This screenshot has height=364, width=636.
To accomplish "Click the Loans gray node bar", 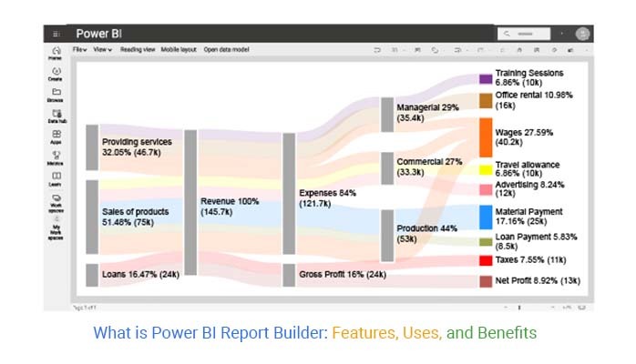I will click(x=92, y=275).
